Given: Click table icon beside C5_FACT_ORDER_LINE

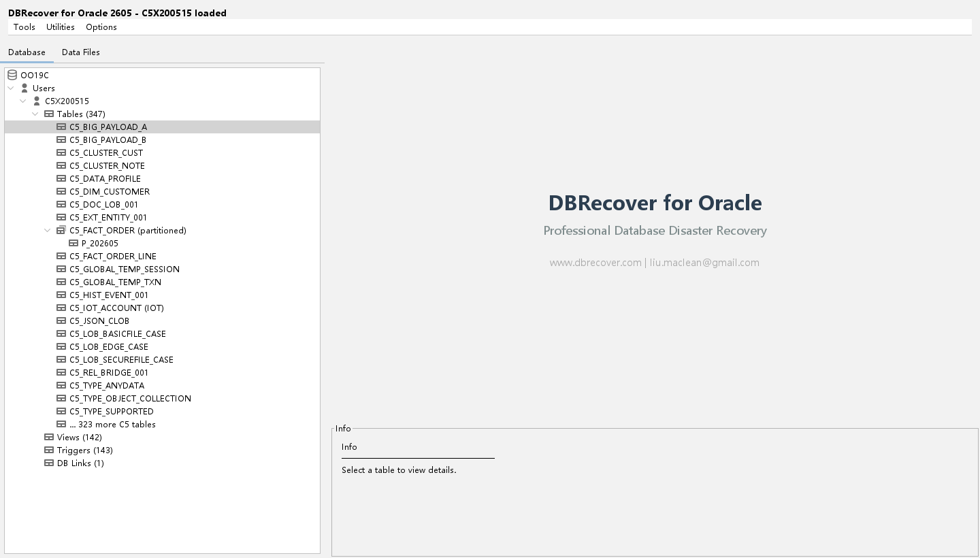Looking at the screenshot, I should pos(61,257).
